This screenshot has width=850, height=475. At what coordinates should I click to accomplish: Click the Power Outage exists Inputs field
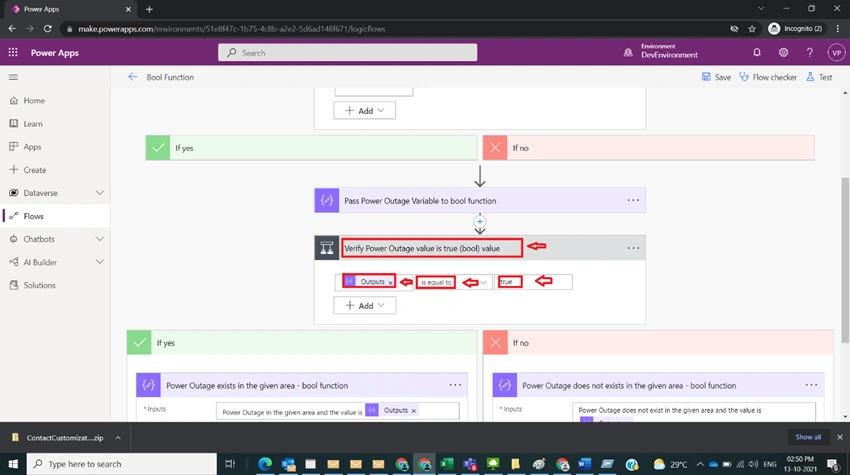(338, 411)
